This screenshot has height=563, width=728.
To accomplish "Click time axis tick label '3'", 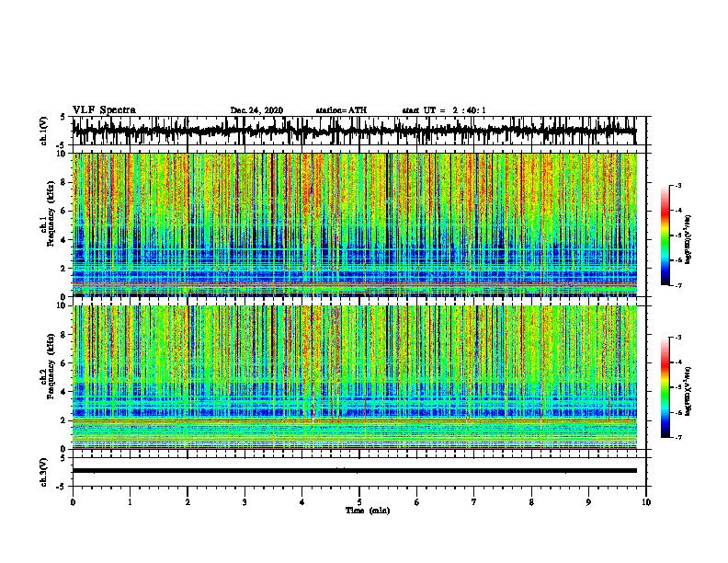I will point(245,502).
